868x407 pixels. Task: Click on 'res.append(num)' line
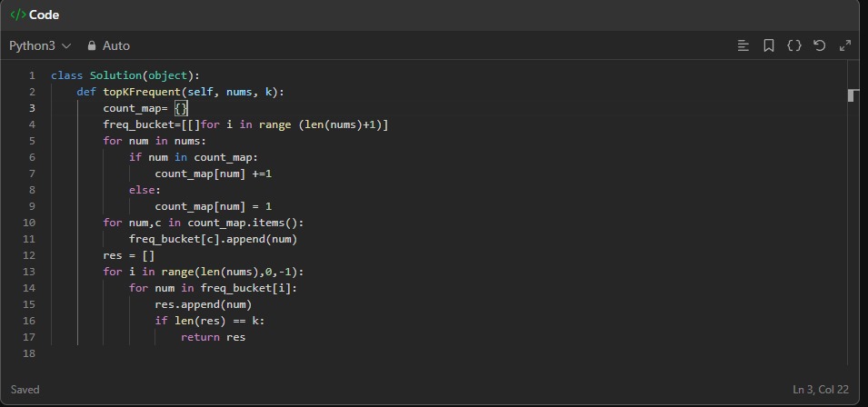204,304
